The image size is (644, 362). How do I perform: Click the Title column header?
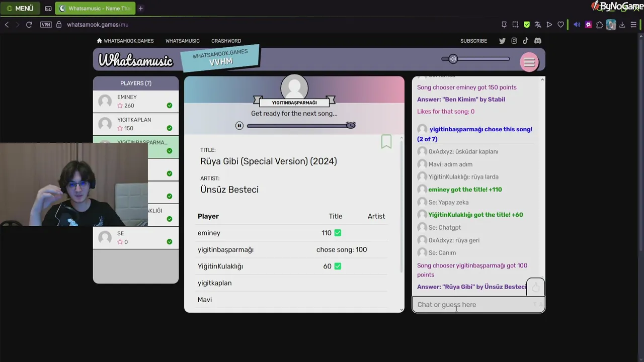pyautogui.click(x=336, y=216)
